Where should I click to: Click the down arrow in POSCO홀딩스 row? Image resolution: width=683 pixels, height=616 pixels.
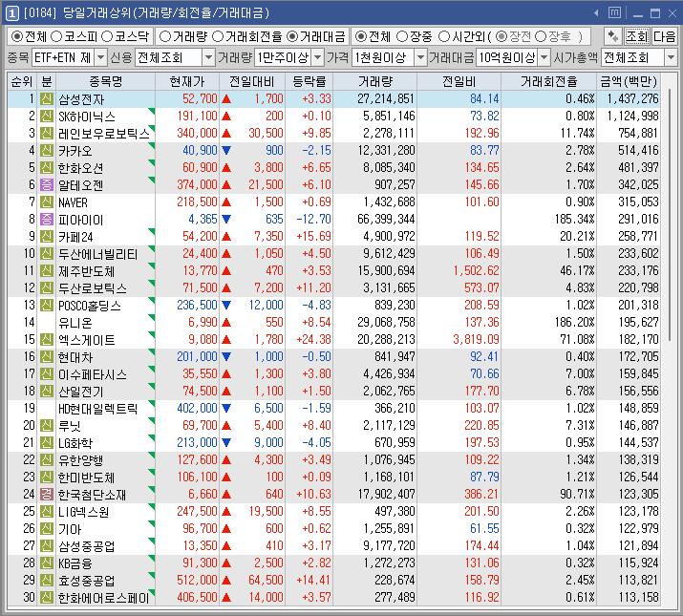click(x=226, y=305)
